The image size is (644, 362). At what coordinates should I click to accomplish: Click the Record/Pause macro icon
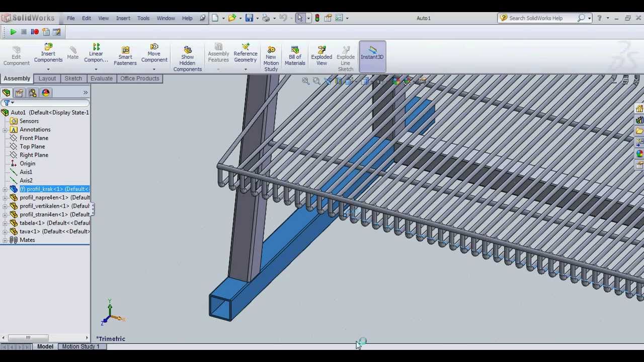(x=35, y=32)
